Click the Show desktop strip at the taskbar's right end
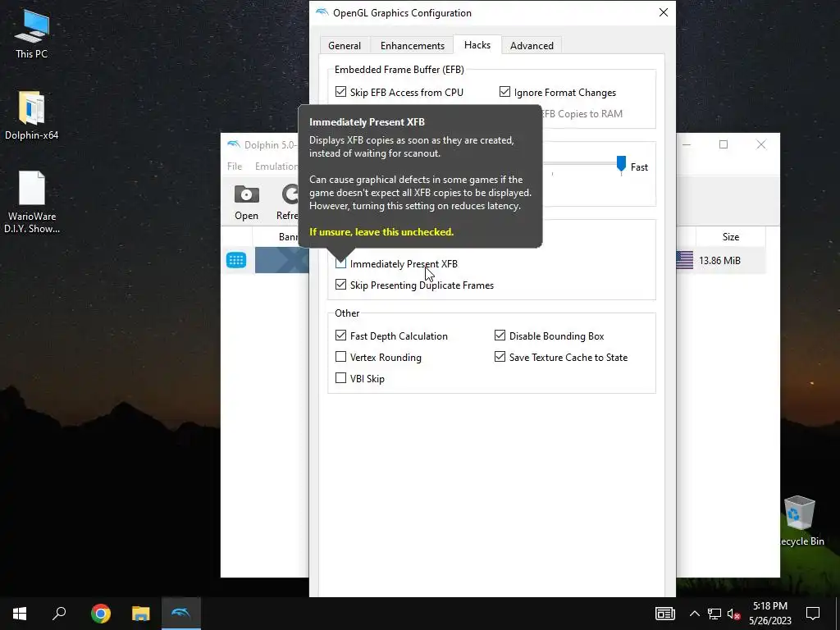 coord(838,614)
